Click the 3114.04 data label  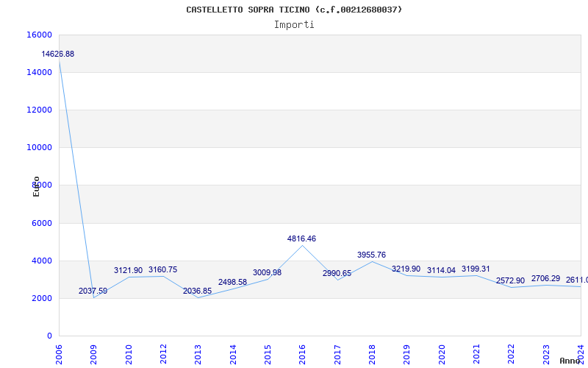point(441,270)
